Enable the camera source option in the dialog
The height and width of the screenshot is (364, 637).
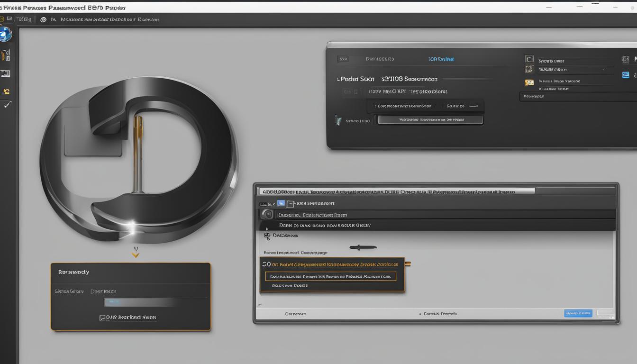tap(266, 214)
